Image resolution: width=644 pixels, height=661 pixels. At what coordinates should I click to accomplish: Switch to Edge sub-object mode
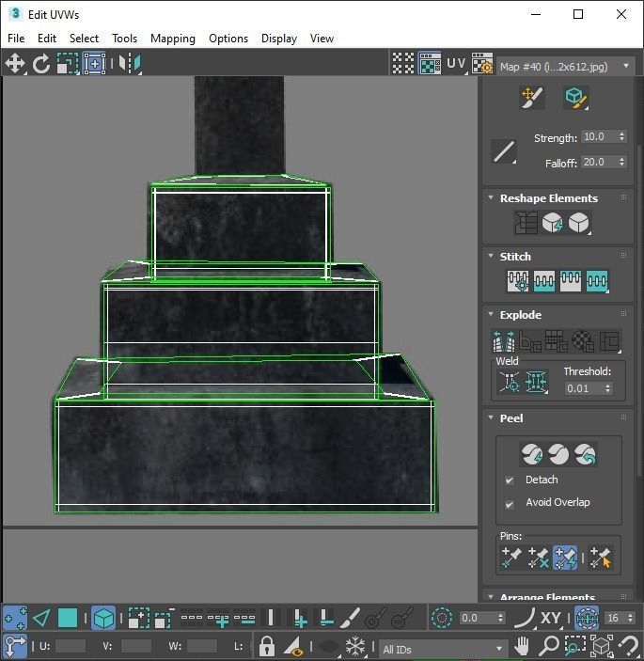coord(41,618)
